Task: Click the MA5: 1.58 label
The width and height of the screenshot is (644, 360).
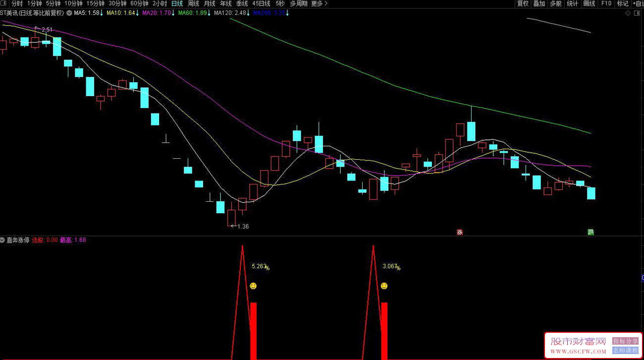Action: pos(87,13)
